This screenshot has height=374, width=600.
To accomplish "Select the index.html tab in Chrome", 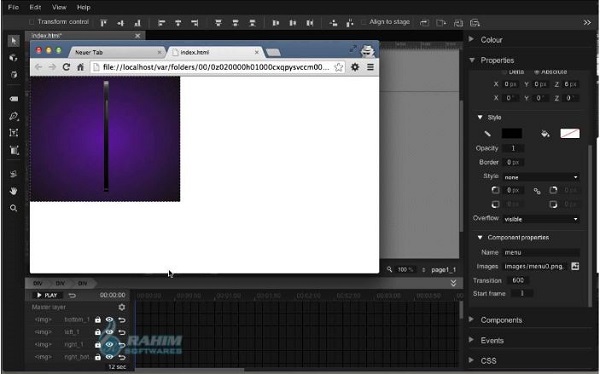I will click(x=215, y=52).
